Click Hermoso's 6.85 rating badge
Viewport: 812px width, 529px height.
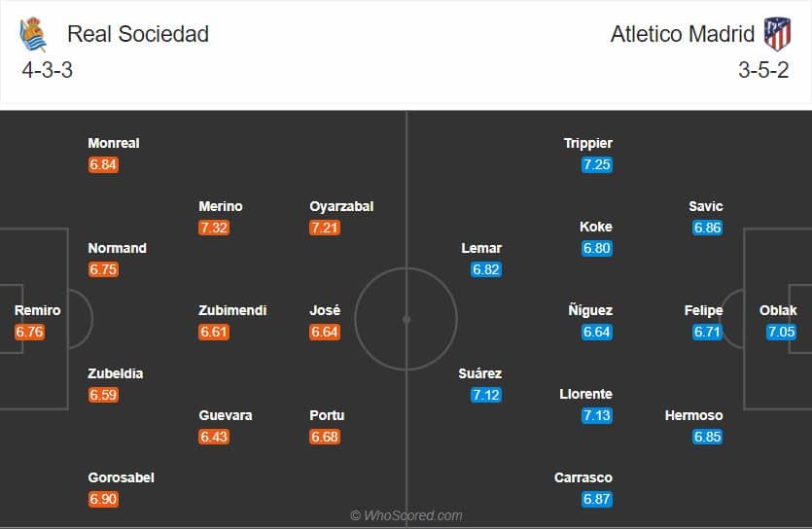click(x=708, y=437)
